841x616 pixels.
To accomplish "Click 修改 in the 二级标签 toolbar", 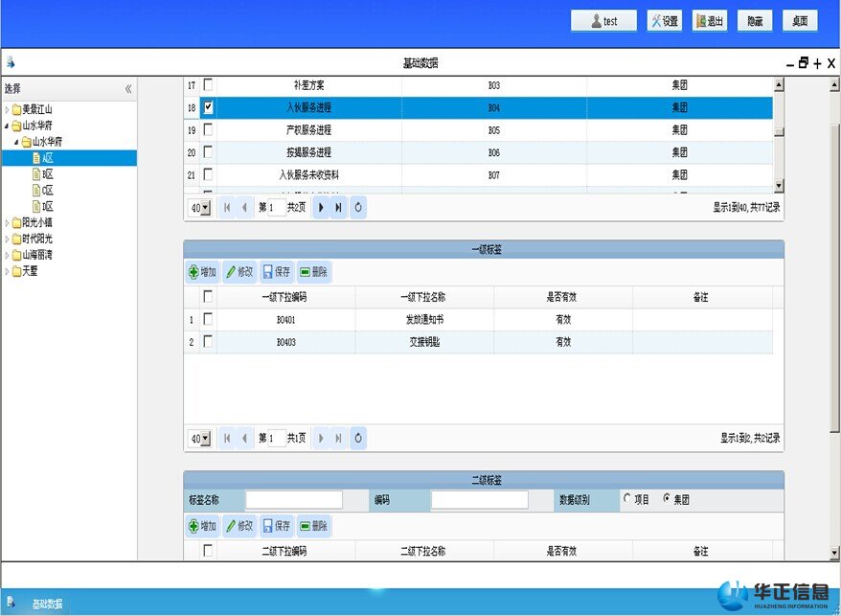I will tap(239, 526).
